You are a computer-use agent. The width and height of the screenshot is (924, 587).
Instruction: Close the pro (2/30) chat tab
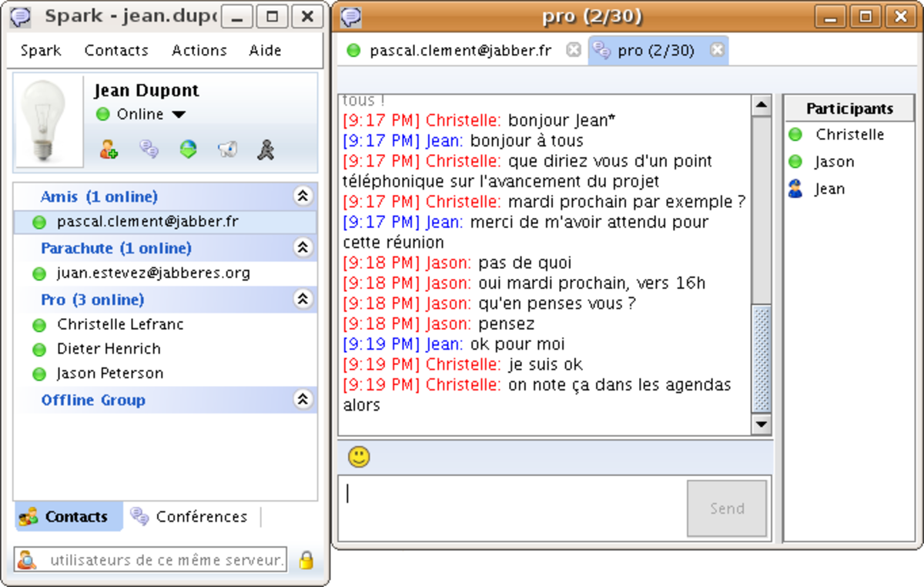(x=717, y=50)
